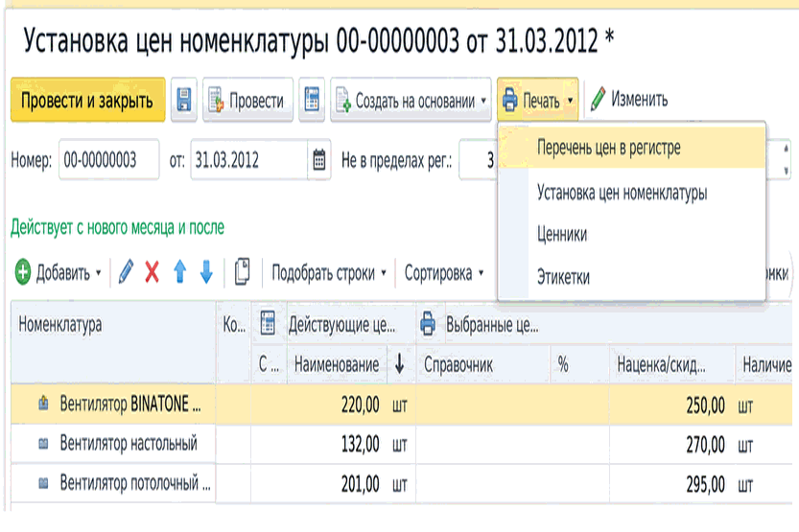The width and height of the screenshot is (799, 532).
Task: Click the icon of Вентилятор настольный row
Action: 44,444
